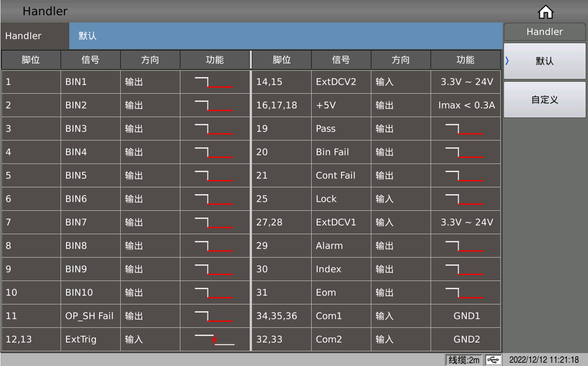Click the USB status icon

pos(493,360)
